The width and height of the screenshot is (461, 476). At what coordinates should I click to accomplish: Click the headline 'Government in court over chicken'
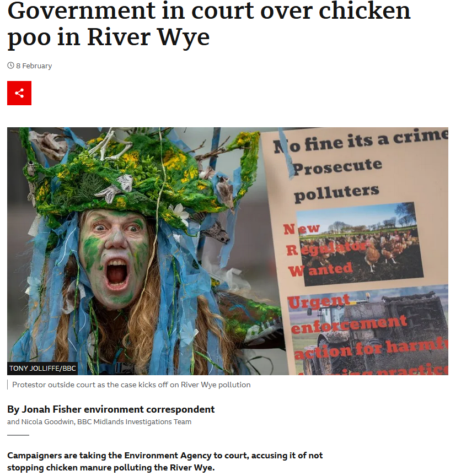209,10
